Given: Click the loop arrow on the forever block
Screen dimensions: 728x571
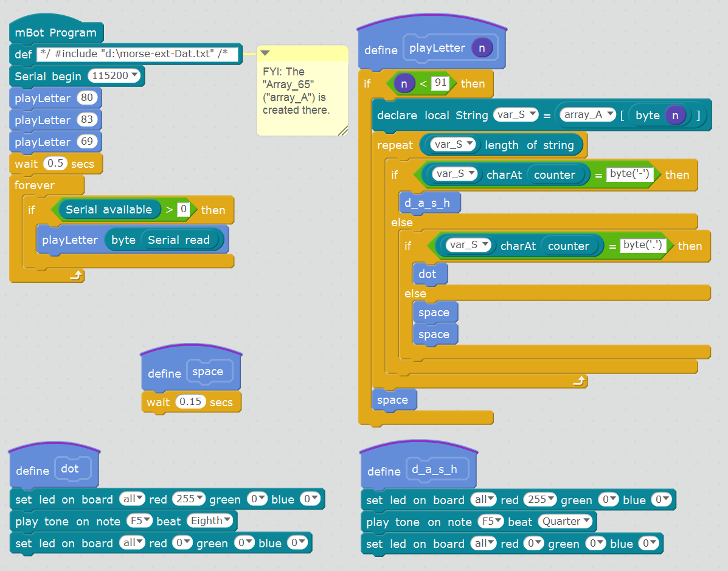Looking at the screenshot, I should (76, 275).
